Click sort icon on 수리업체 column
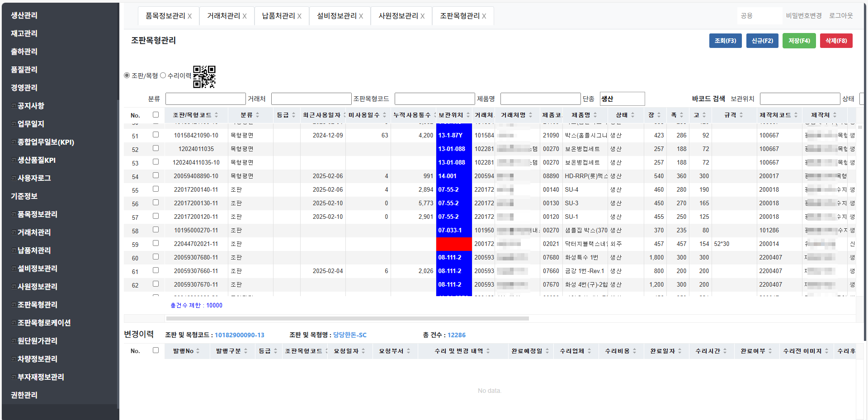The height and width of the screenshot is (420, 868). pos(590,351)
